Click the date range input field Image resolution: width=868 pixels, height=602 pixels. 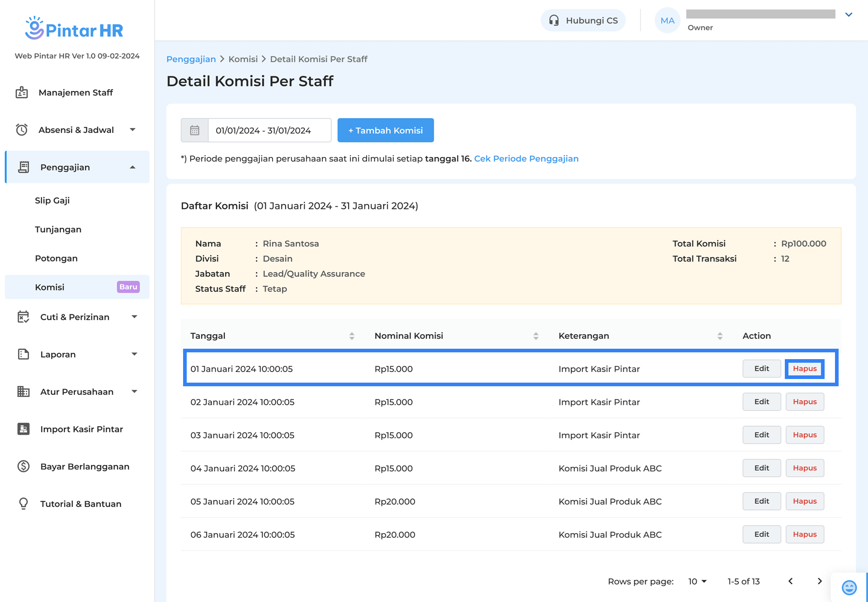pyautogui.click(x=269, y=130)
